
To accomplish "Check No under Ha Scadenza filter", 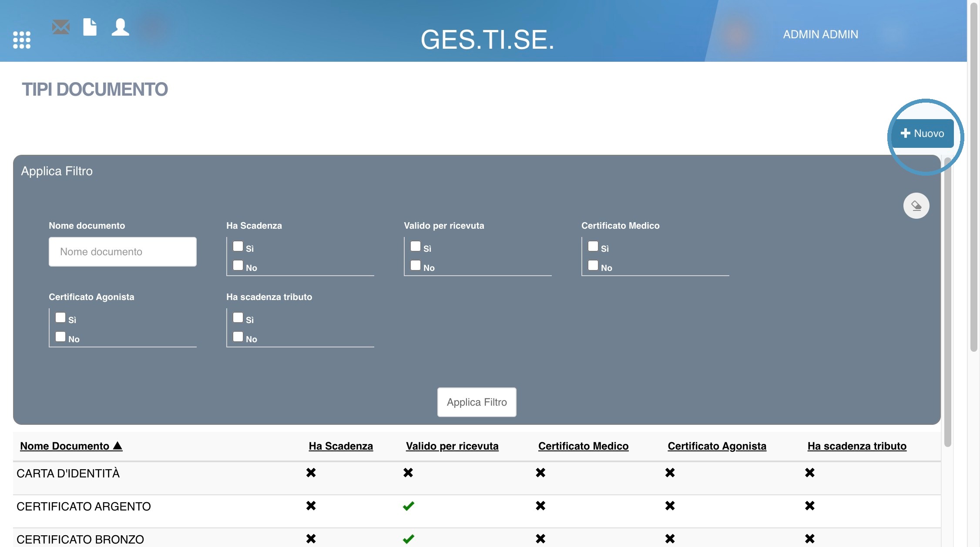I will [x=238, y=266].
